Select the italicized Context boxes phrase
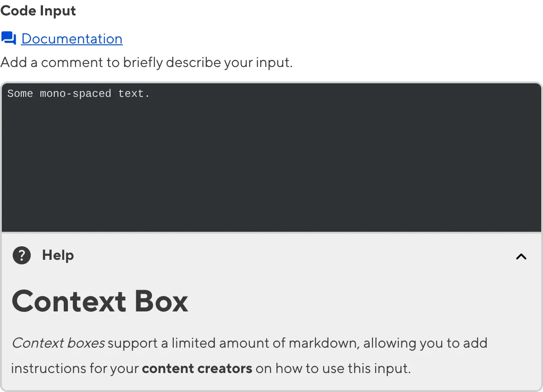The image size is (543, 392). pos(58,343)
